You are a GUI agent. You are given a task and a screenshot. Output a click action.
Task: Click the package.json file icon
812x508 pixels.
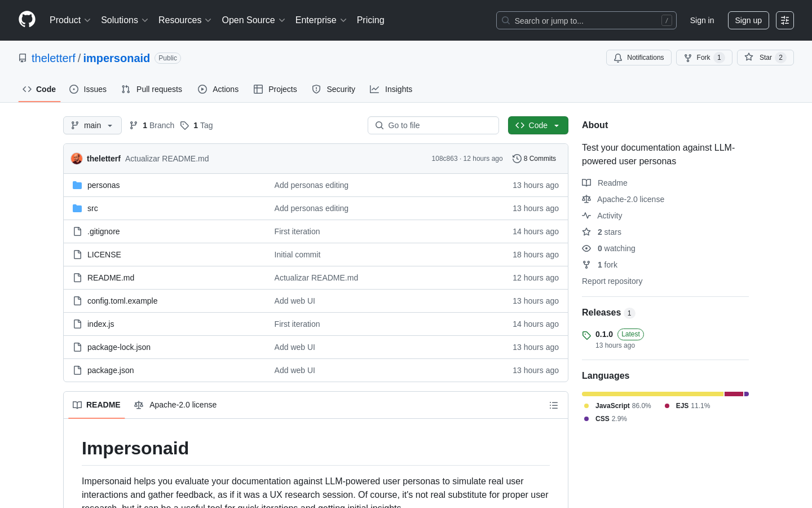tap(77, 370)
